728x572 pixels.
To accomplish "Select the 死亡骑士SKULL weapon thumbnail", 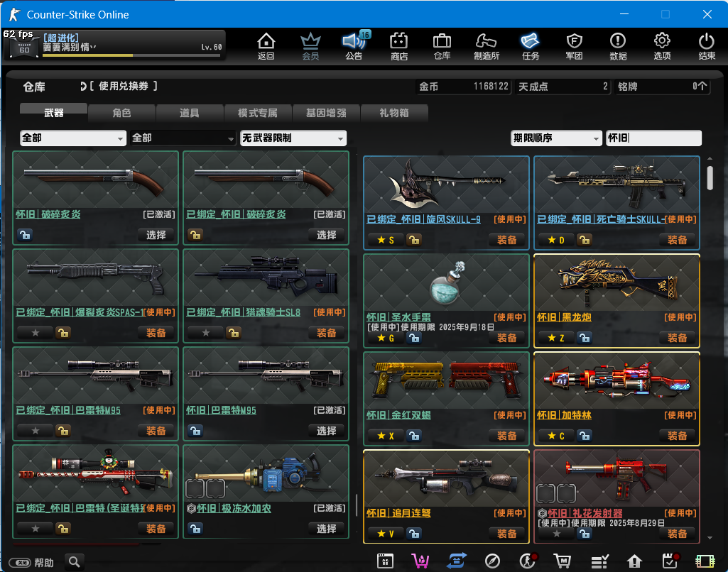I will coord(616,185).
